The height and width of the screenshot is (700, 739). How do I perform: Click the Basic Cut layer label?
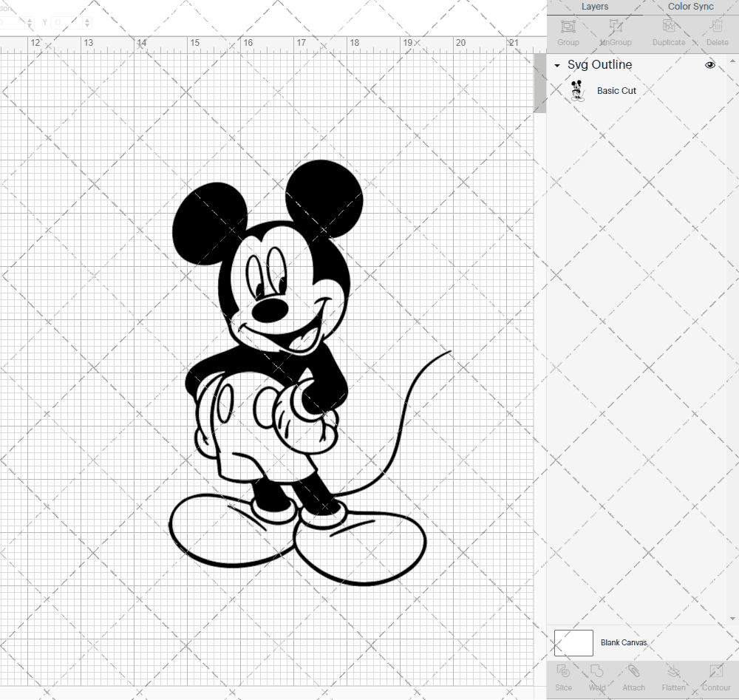coord(616,90)
